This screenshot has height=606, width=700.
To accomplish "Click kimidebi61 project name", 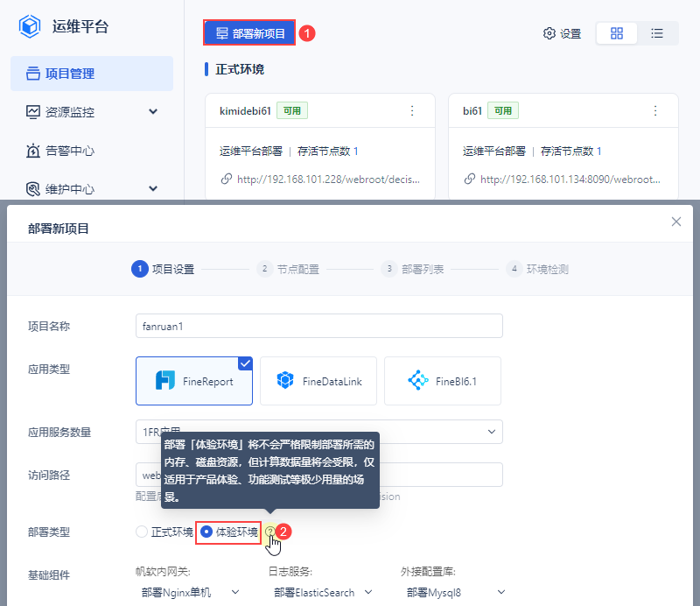I will tap(245, 111).
